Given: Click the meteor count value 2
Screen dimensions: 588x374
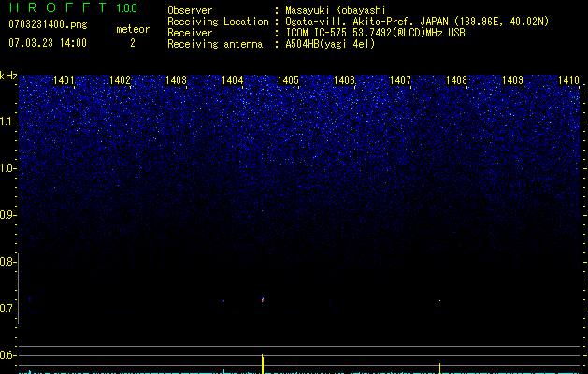Looking at the screenshot, I should click(133, 43).
